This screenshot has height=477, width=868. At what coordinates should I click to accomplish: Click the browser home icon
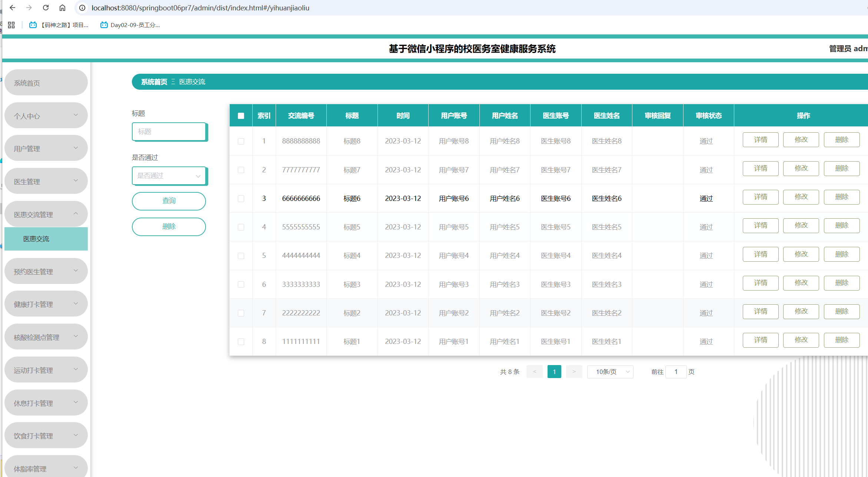(x=62, y=7)
